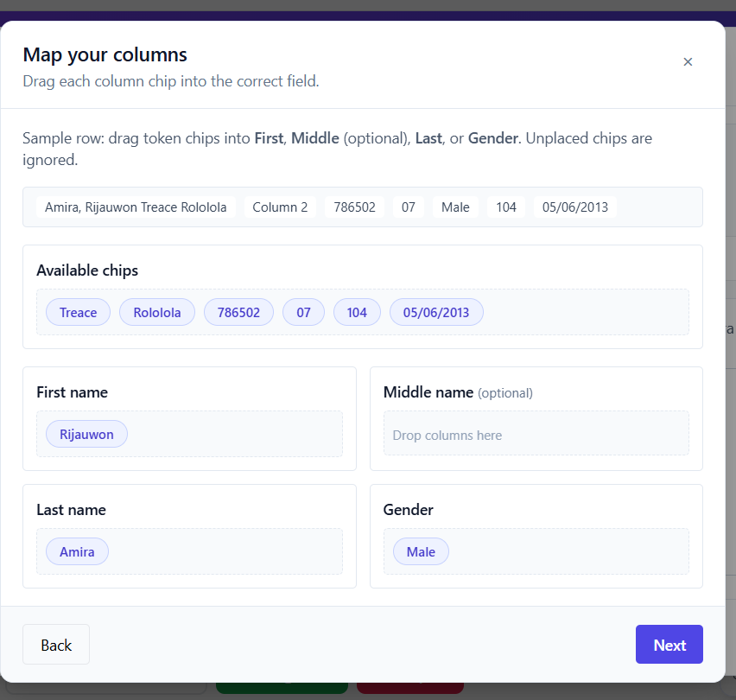Select the 07 chip in Available chips

303,312
